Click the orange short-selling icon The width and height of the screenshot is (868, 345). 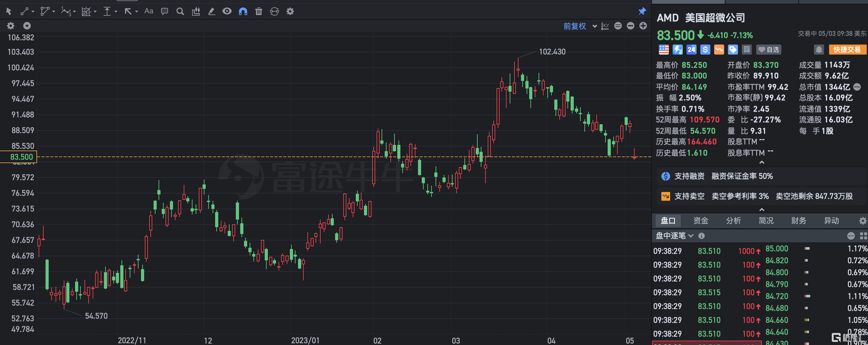click(719, 50)
